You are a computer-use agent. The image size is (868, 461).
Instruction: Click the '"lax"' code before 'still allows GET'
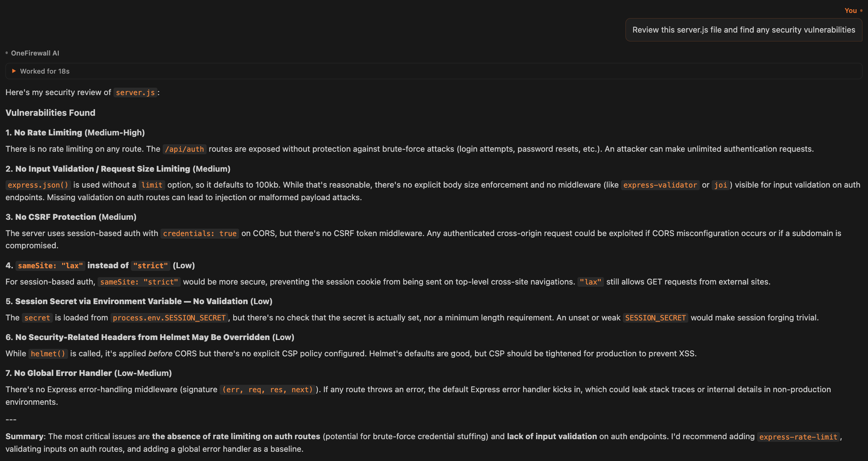(591, 282)
